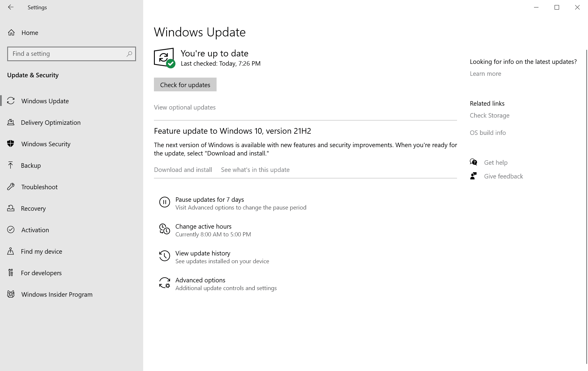Click the Backup icon
This screenshot has height=371, width=588.
[12, 165]
